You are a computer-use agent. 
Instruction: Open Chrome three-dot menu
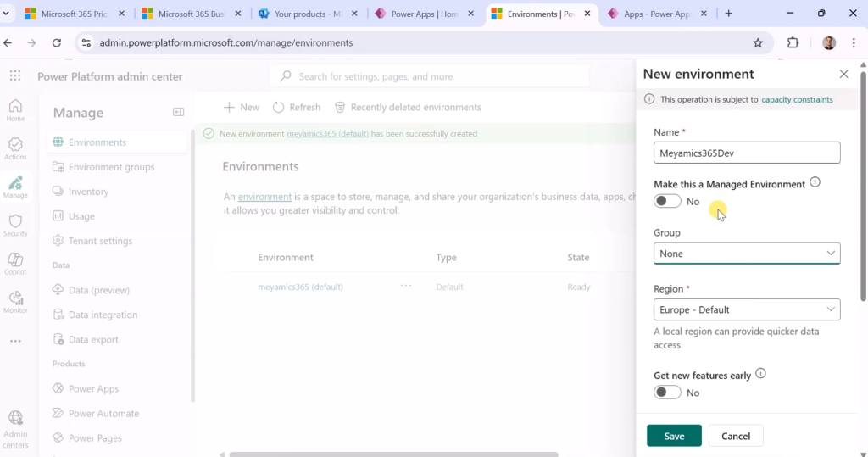coord(854,42)
